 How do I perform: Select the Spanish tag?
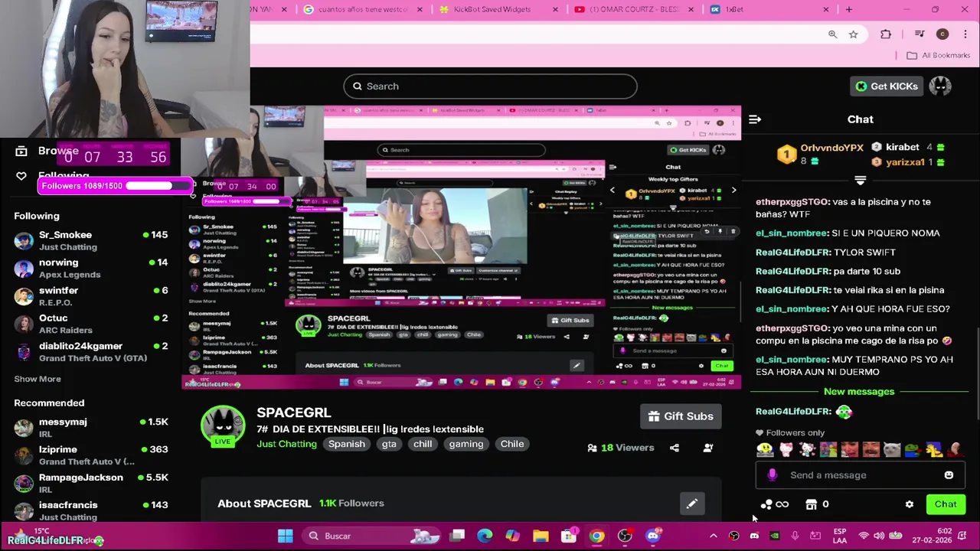tap(346, 445)
